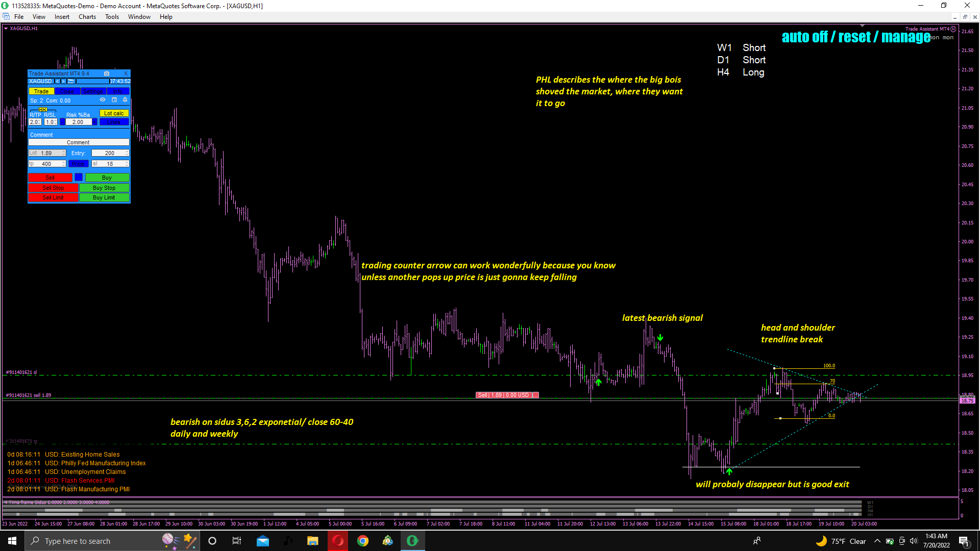Toggle the eye visibility icon in Trade Assistant
Screen dimensions: 980x551
point(103,100)
